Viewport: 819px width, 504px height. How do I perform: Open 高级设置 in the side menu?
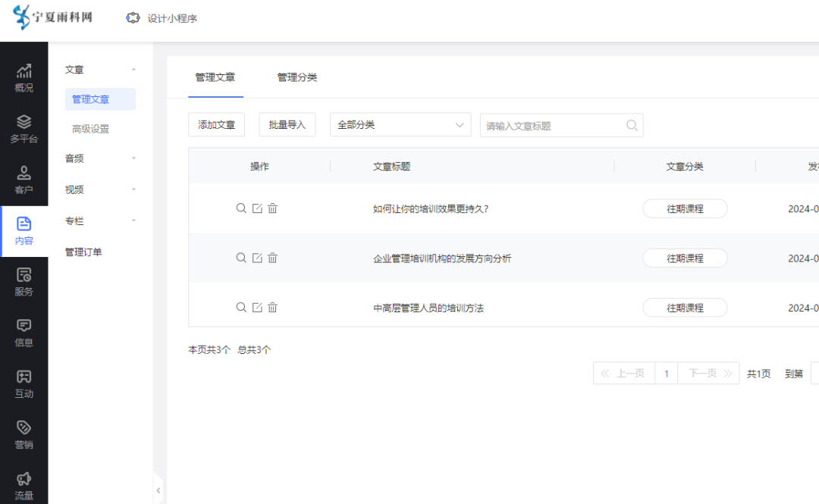(91, 129)
